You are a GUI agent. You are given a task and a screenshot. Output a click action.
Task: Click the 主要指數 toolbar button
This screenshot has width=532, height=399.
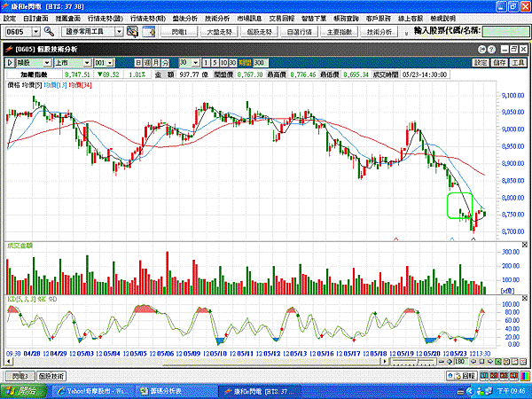[340, 32]
